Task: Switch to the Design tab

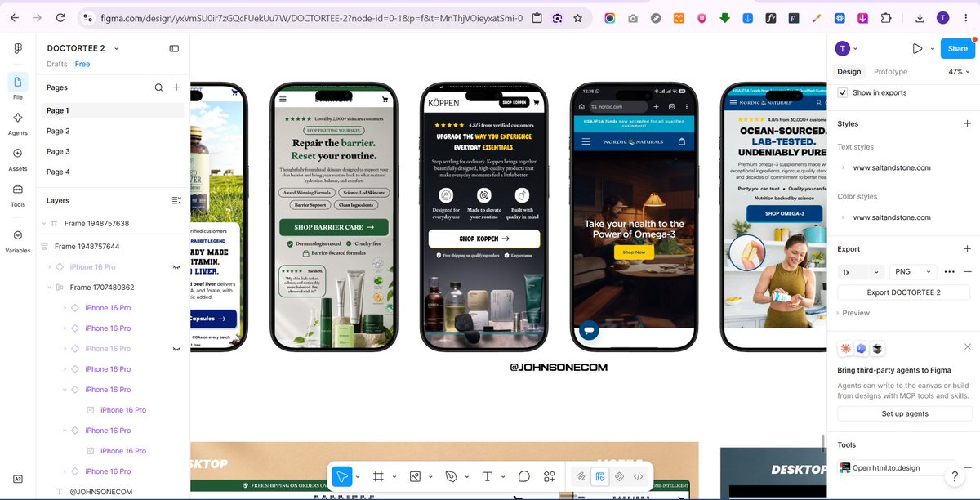Action: click(849, 72)
